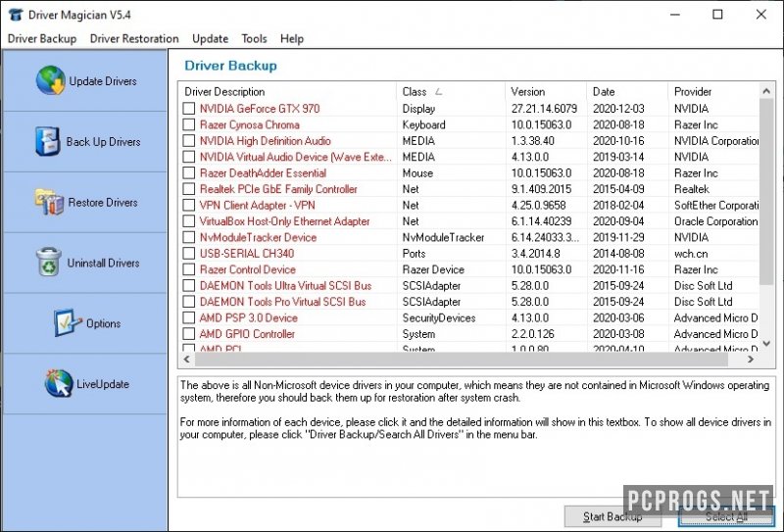The image size is (784, 532).
Task: Tick the Razer DeathAdder Essential checkbox
Action: [x=188, y=173]
